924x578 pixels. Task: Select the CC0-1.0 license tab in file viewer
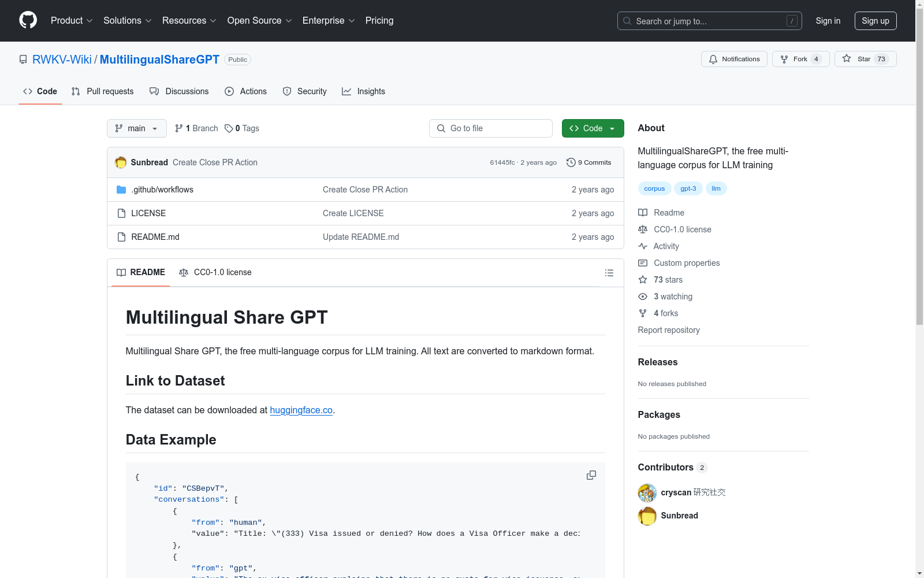tap(215, 272)
